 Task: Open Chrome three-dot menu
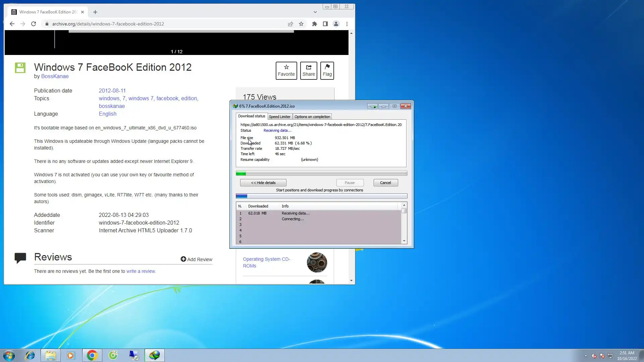pos(347,24)
